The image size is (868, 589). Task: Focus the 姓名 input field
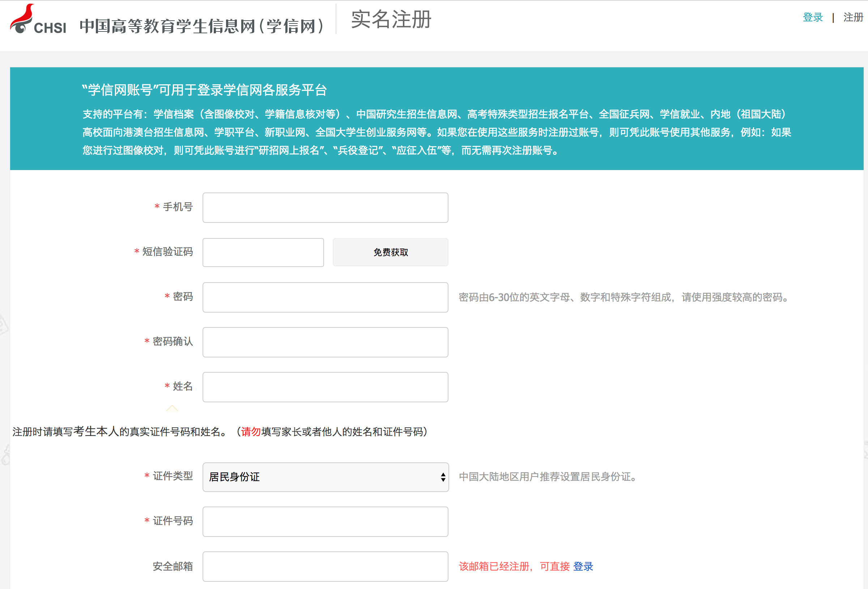click(325, 387)
